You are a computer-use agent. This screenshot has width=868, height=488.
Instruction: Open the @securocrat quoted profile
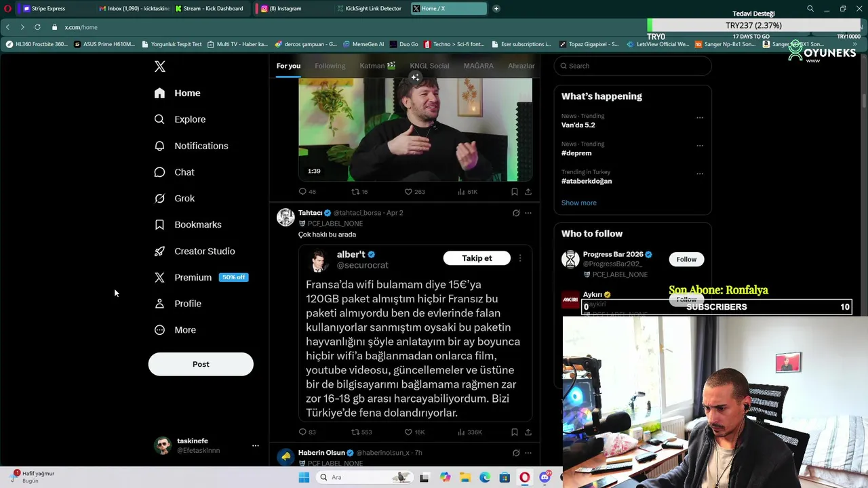(x=362, y=265)
